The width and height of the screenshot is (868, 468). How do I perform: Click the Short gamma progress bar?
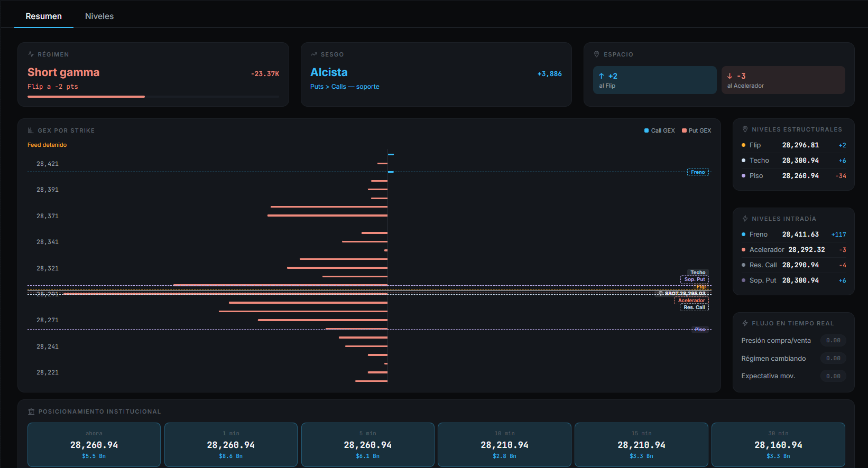click(153, 97)
